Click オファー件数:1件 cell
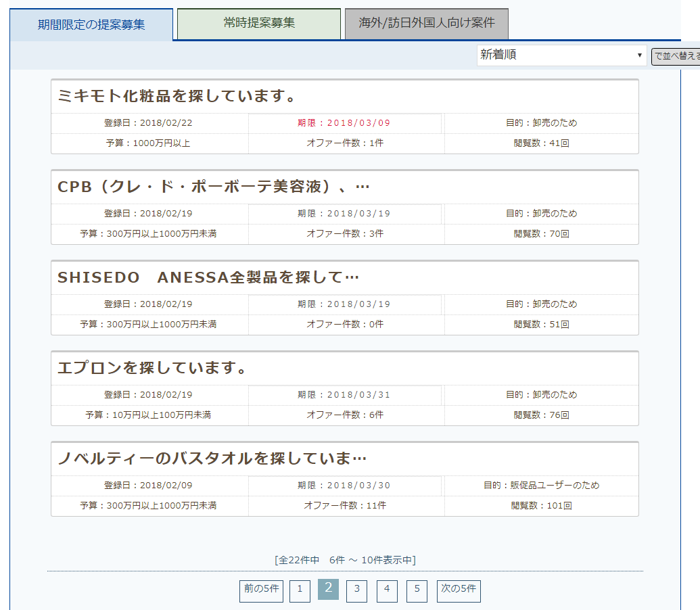Image resolution: width=700 pixels, height=610 pixels. pyautogui.click(x=345, y=143)
